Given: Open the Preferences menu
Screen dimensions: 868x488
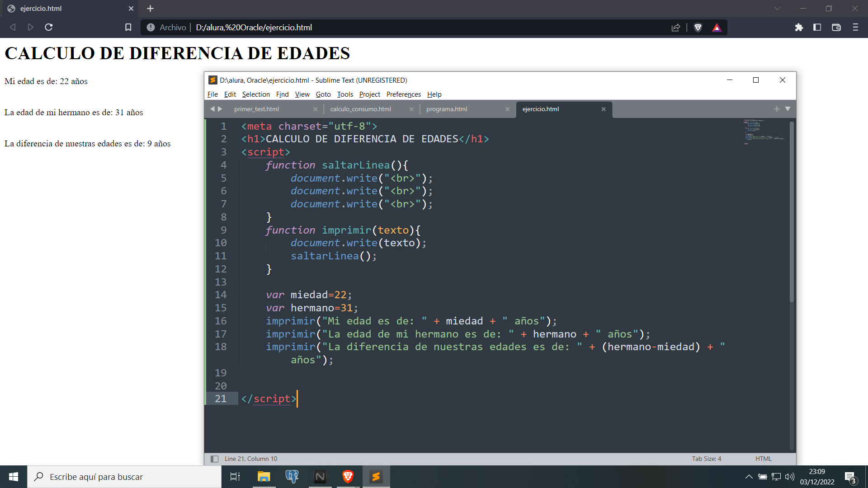Looking at the screenshot, I should point(404,94).
